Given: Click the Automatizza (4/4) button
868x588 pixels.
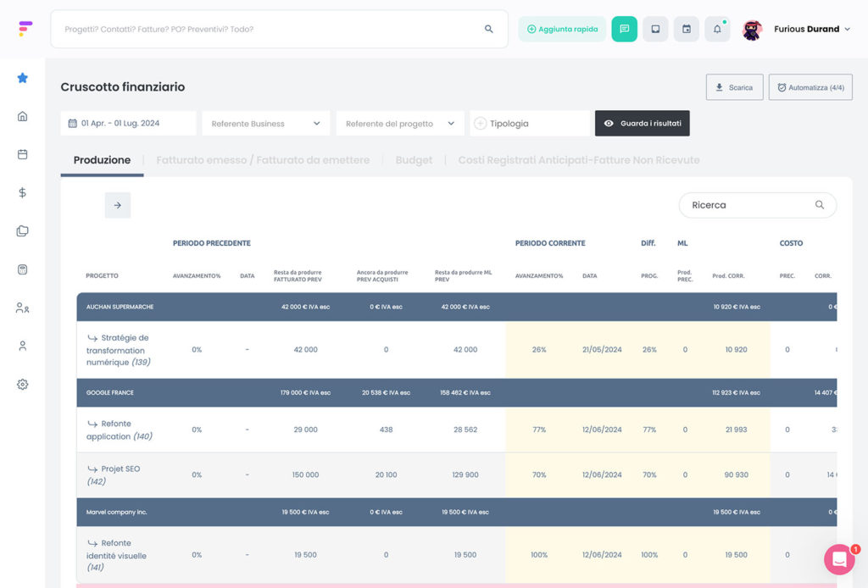Looking at the screenshot, I should pyautogui.click(x=810, y=87).
